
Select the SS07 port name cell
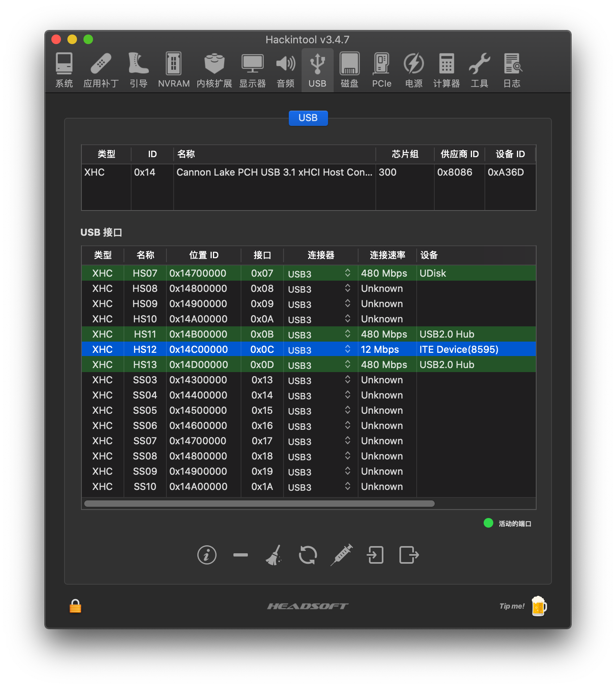coord(145,441)
